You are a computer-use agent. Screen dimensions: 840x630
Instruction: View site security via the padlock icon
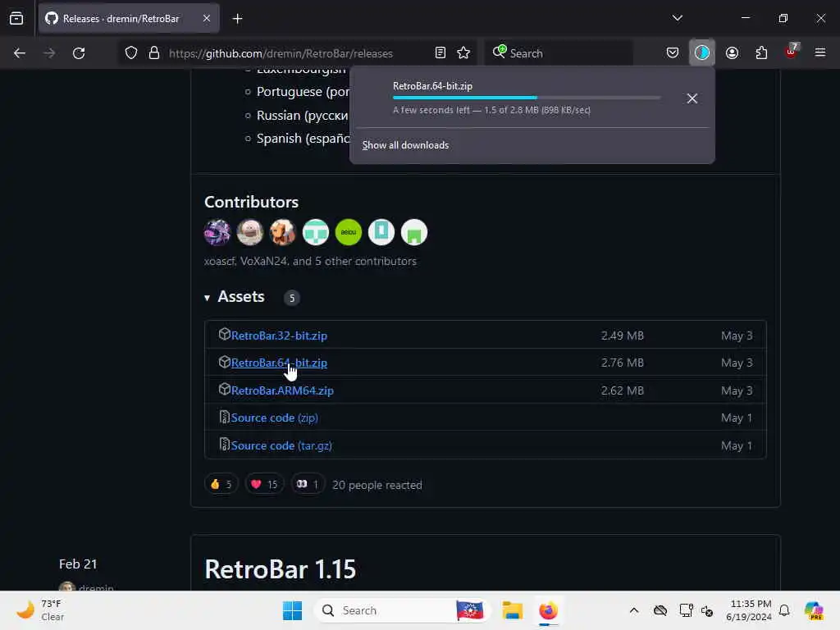[154, 53]
